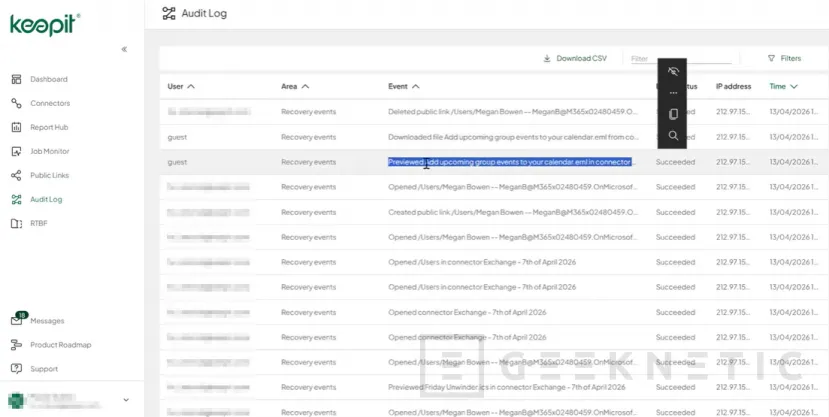Image resolution: width=829 pixels, height=417 pixels.
Task: Open Messages with the 18 badge
Action: (x=46, y=321)
